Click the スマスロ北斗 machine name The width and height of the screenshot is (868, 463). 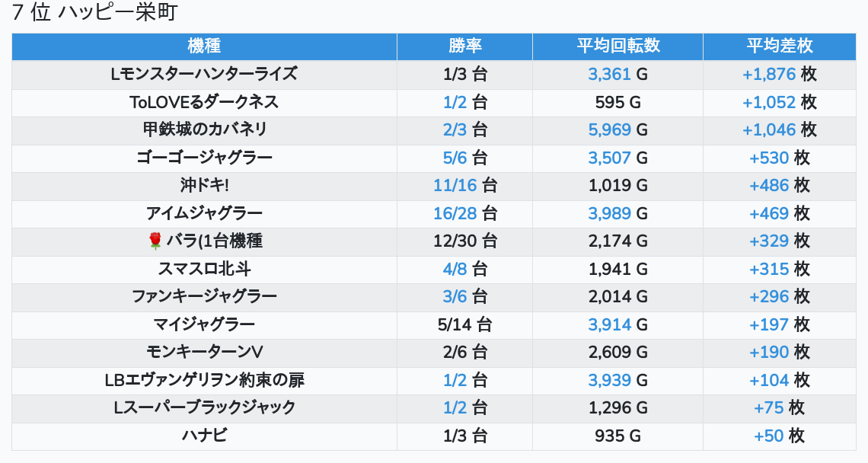[x=204, y=269]
